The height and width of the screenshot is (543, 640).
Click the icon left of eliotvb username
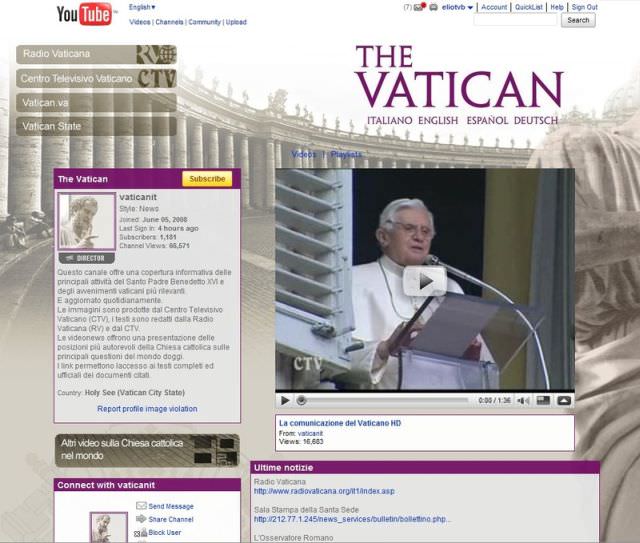click(433, 7)
